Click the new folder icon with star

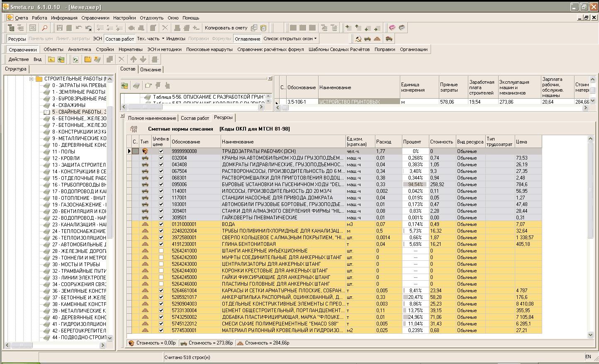tap(88, 59)
